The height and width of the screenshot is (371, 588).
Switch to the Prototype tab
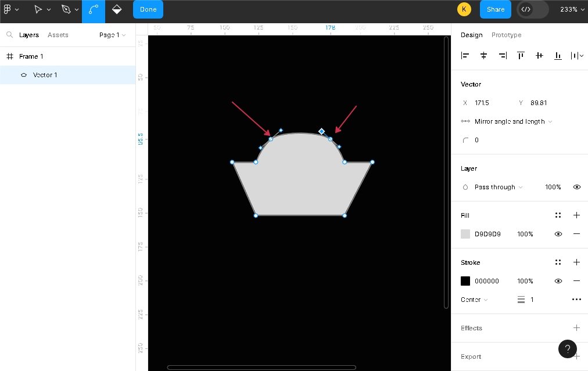[x=506, y=35]
